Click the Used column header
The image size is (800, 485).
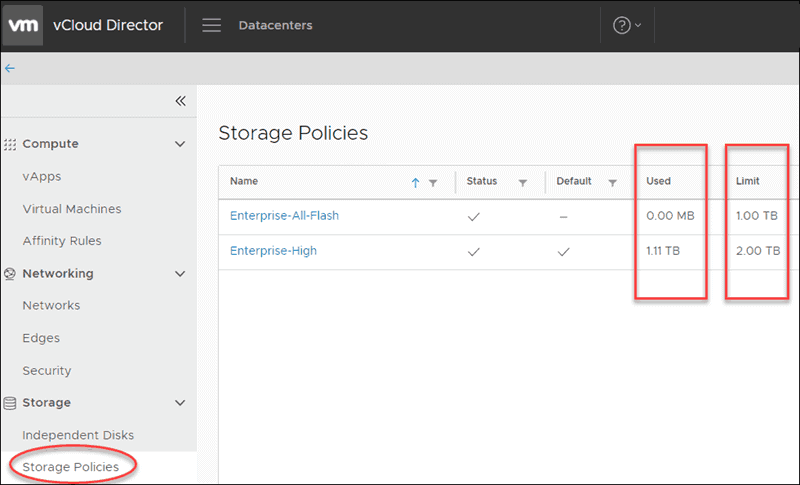[x=658, y=181]
